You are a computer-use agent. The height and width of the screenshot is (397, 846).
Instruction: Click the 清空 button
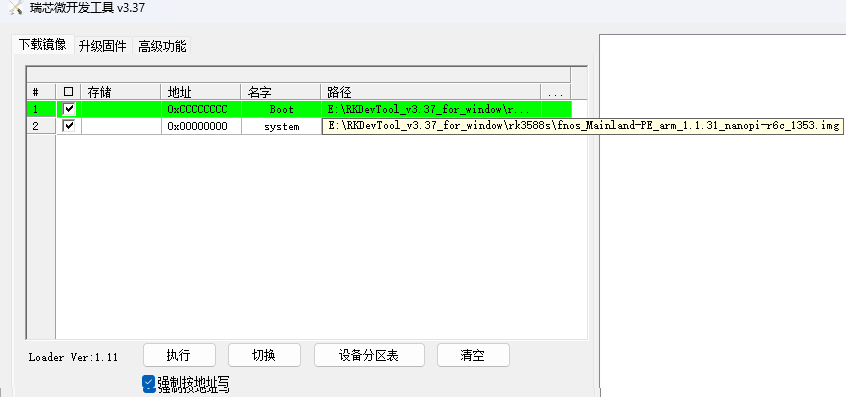tap(473, 355)
